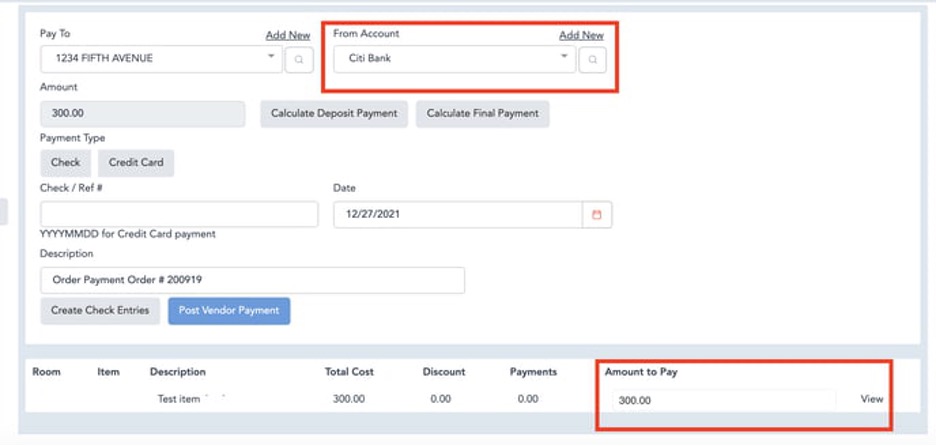Screen dimensions: 936x446
Task: Click Post Vendor Payment button
Action: click(229, 310)
